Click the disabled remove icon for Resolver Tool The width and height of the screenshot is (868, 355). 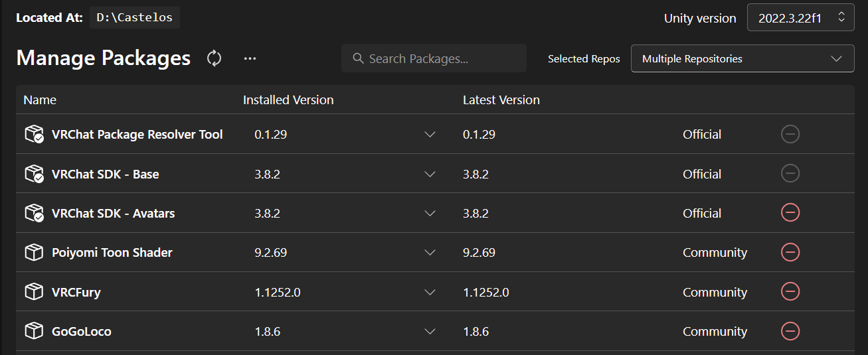(790, 134)
